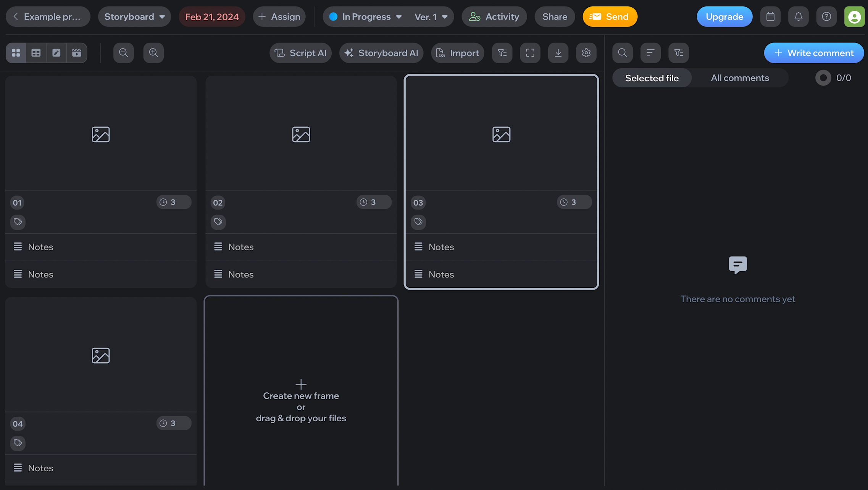Launch Storyboard AI

point(381,53)
